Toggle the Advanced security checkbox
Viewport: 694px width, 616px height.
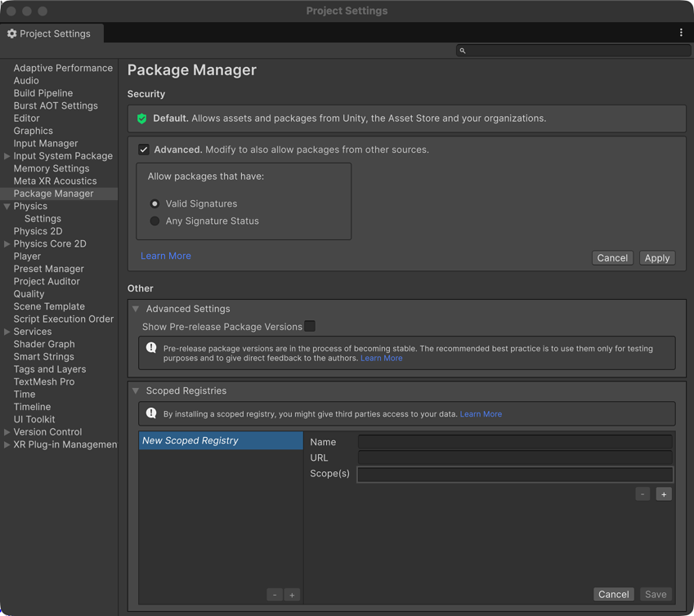(143, 150)
